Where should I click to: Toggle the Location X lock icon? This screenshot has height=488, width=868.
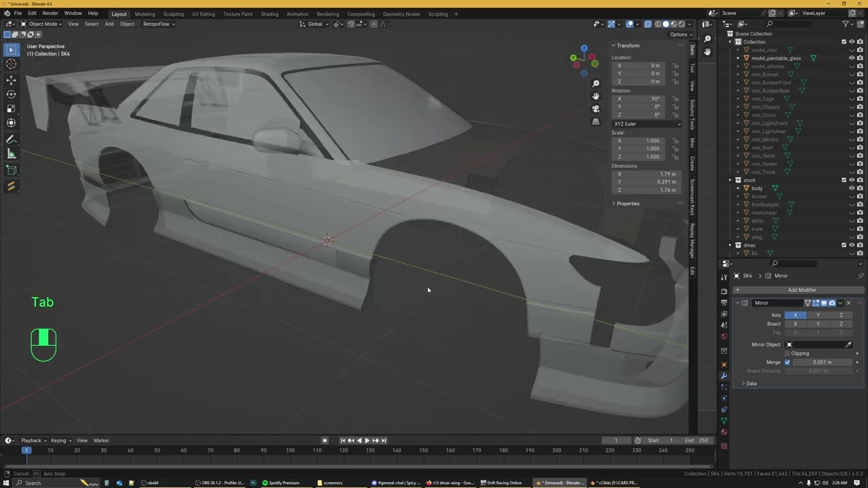675,66
